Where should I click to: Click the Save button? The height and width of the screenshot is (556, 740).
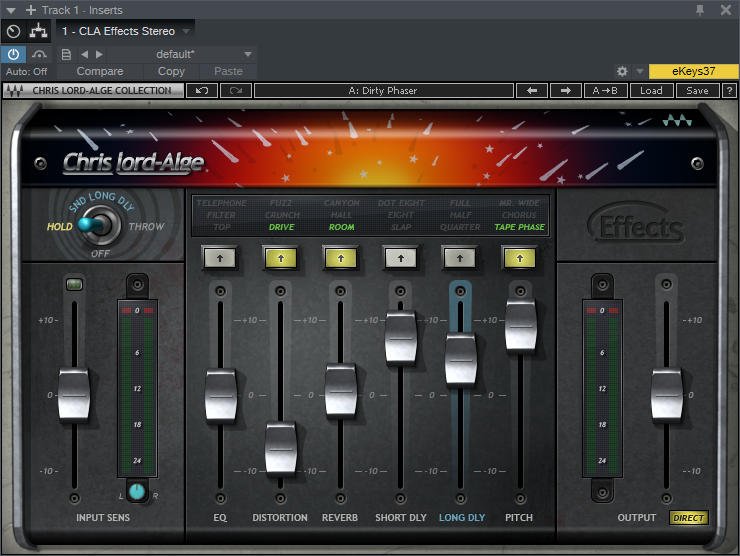[x=698, y=90]
